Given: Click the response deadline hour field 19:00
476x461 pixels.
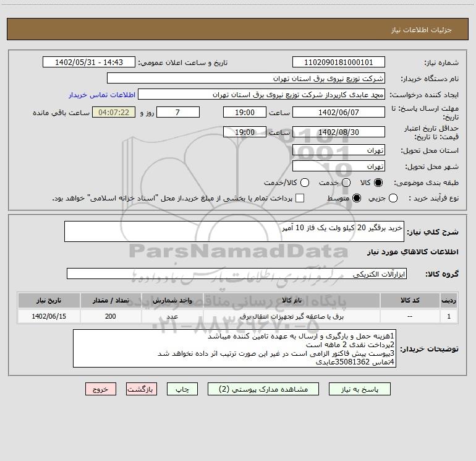Looking at the screenshot, I should click(x=245, y=112).
